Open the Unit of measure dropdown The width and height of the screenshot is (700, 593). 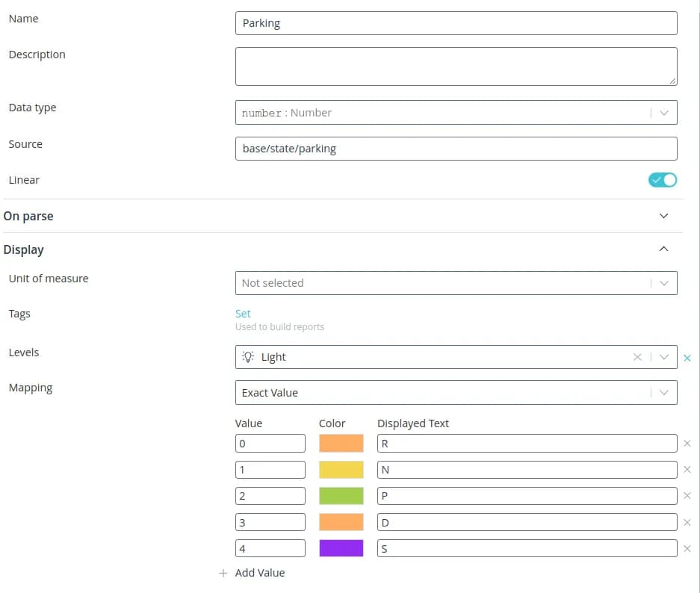[663, 283]
